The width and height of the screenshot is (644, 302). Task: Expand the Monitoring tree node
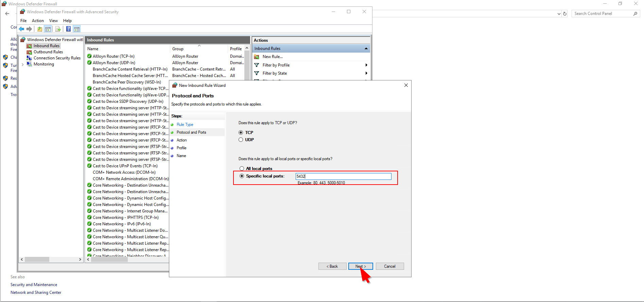click(23, 64)
